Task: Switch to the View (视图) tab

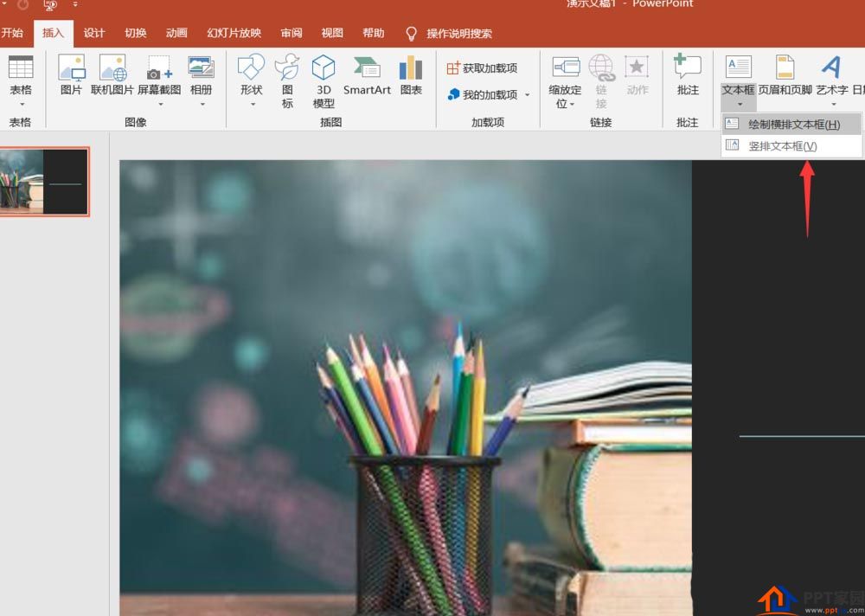Action: (x=332, y=33)
